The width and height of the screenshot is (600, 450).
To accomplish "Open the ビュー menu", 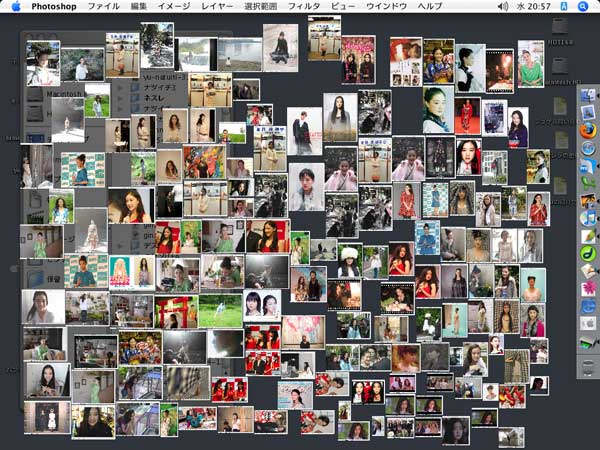I will tap(343, 7).
